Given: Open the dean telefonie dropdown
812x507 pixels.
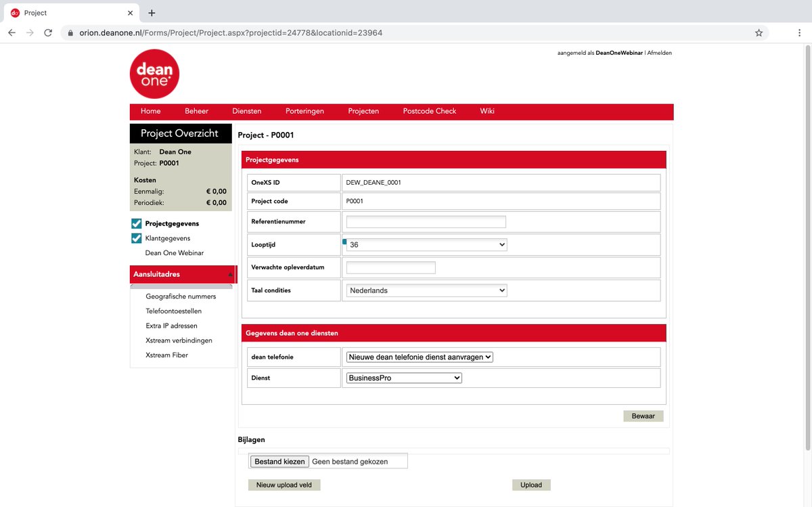Looking at the screenshot, I should (420, 357).
